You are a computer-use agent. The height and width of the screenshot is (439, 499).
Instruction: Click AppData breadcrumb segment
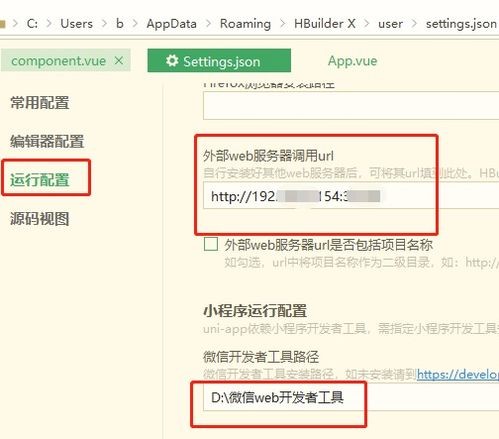[x=171, y=24]
